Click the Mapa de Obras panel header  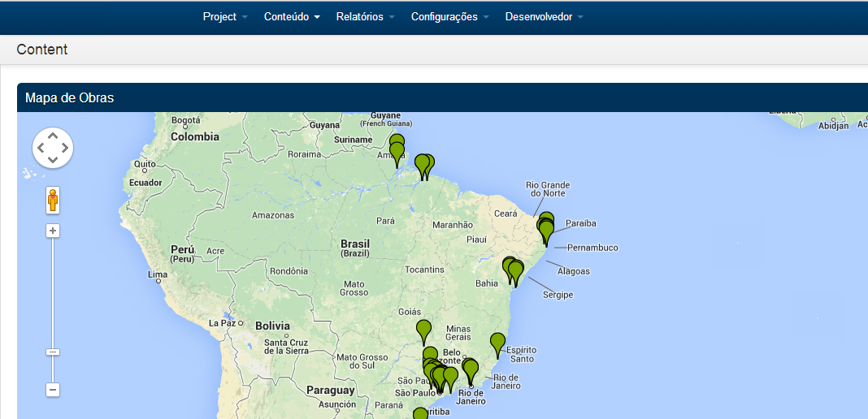(442, 97)
